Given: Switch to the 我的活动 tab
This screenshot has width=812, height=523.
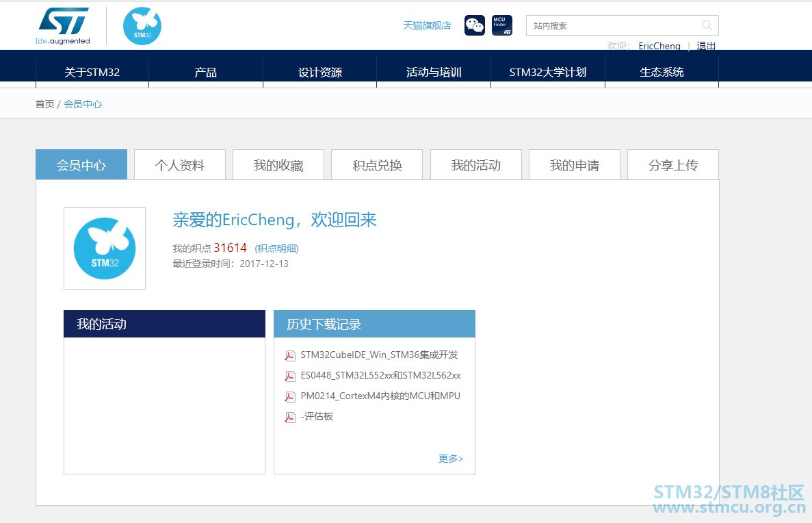Looking at the screenshot, I should click(476, 165).
